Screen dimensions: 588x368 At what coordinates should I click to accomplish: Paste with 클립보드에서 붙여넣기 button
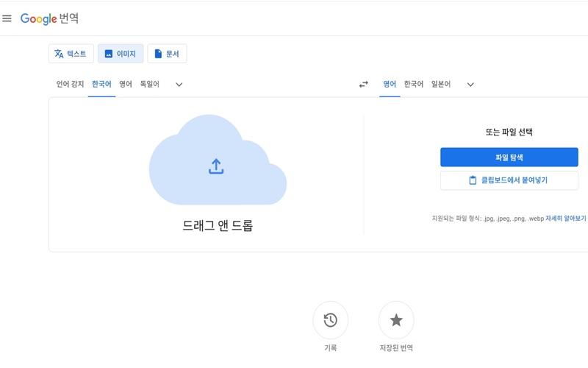(x=509, y=180)
